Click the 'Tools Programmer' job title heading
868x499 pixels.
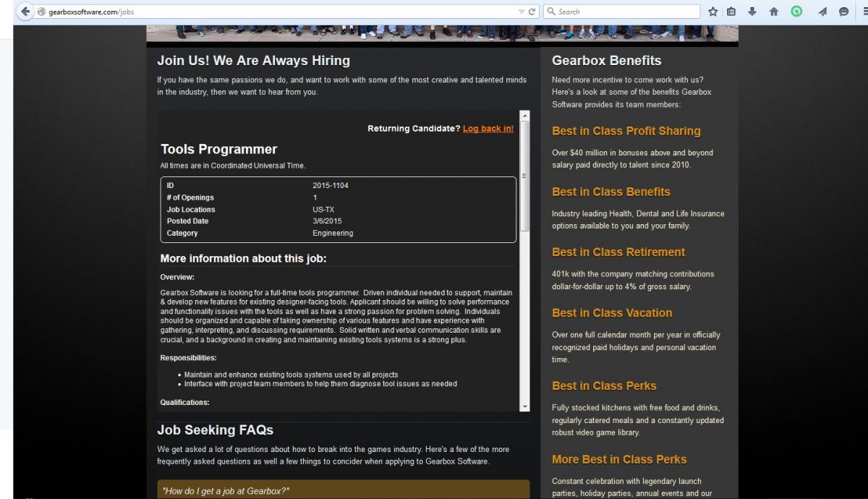click(218, 149)
